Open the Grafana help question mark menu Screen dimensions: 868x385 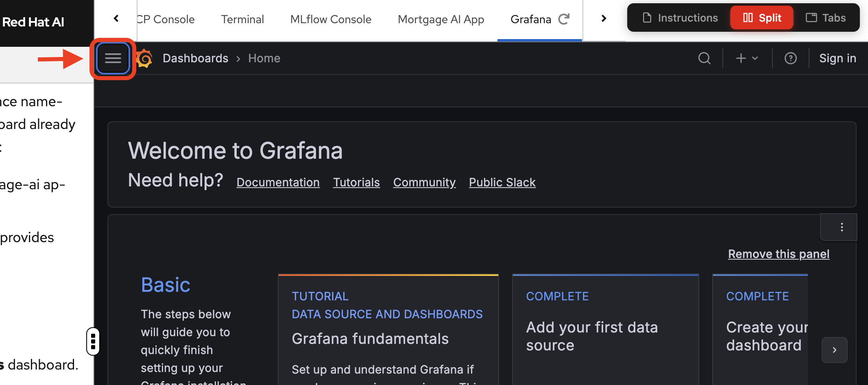790,58
